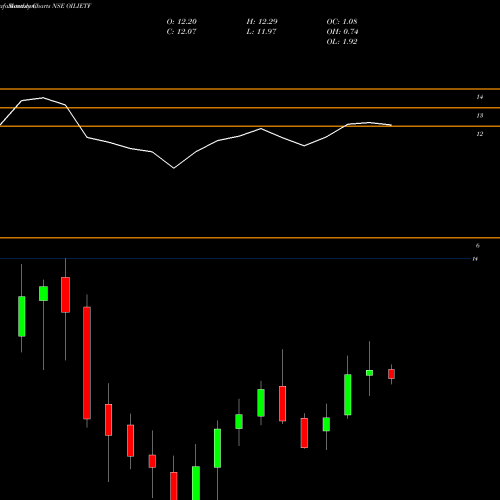
Task: Click the lowest trough of the white line
Action: [174, 168]
